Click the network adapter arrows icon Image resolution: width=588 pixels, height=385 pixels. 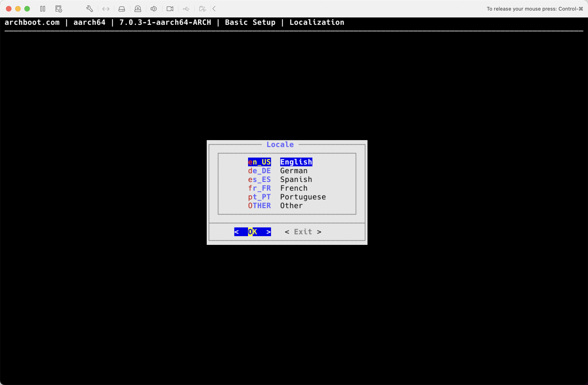[106, 9]
